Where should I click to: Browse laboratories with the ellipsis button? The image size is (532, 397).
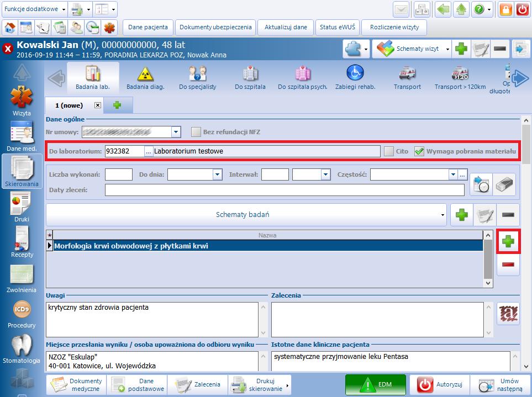[149, 151]
